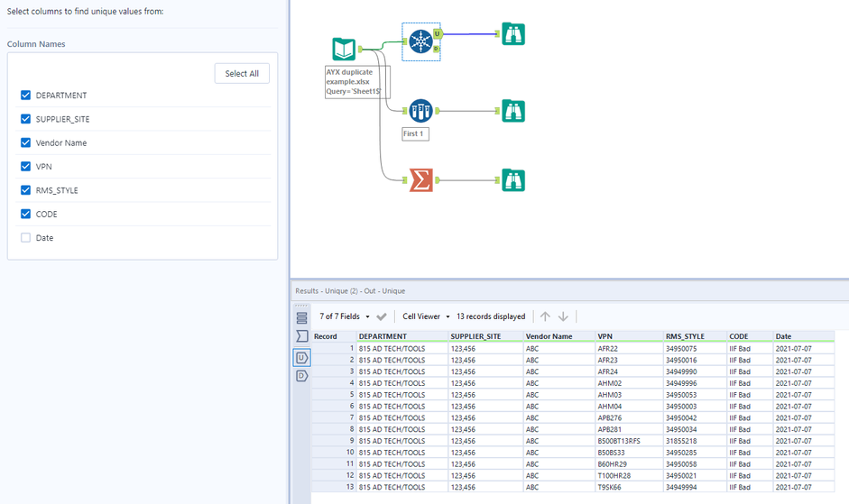Uncheck the DEPARTMENT column checkbox
Image resolution: width=849 pixels, height=504 pixels.
[x=25, y=96]
